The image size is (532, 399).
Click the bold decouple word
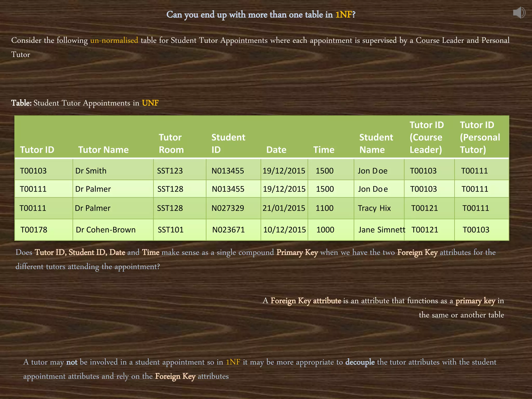coord(360,362)
